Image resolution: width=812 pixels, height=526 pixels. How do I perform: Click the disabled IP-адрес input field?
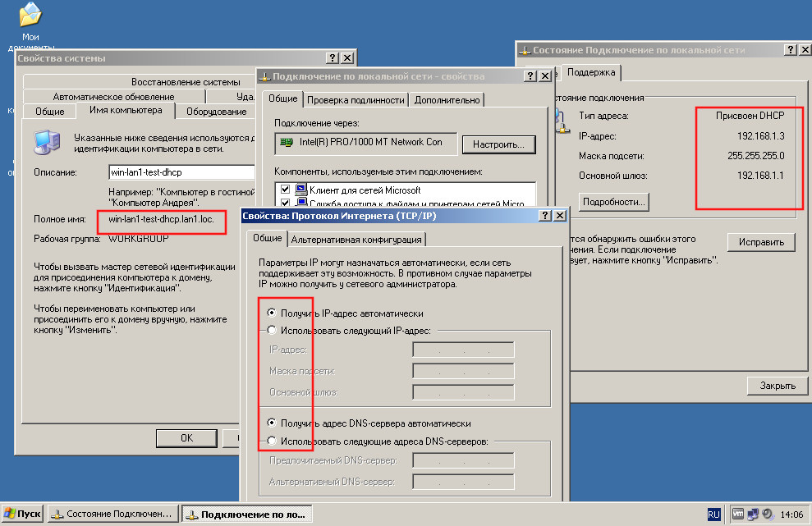point(464,350)
